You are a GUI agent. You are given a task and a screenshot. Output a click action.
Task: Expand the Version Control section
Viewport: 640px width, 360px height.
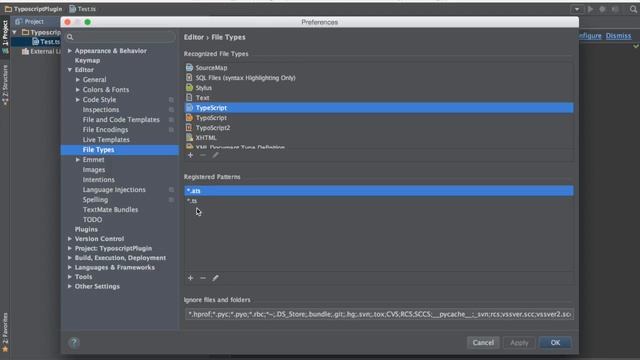coord(70,239)
